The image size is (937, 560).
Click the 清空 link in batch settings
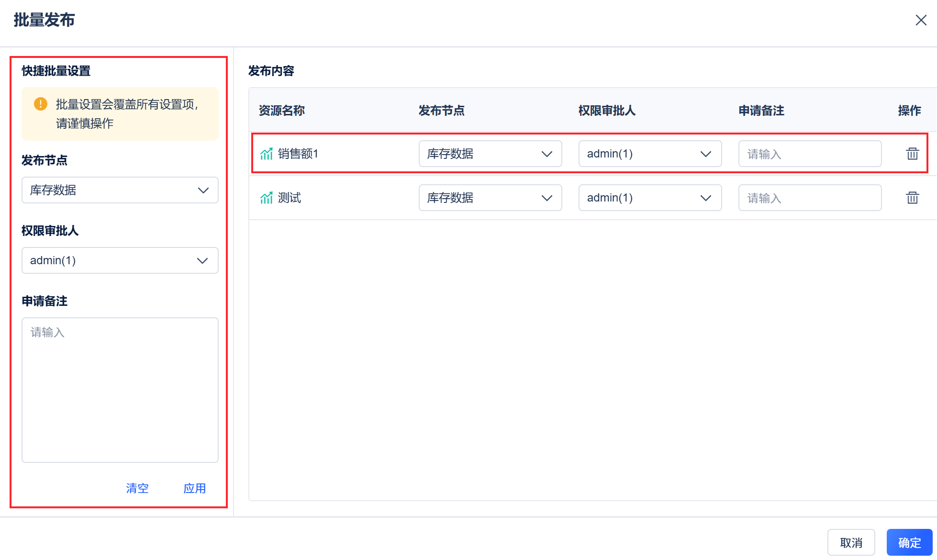(x=137, y=488)
